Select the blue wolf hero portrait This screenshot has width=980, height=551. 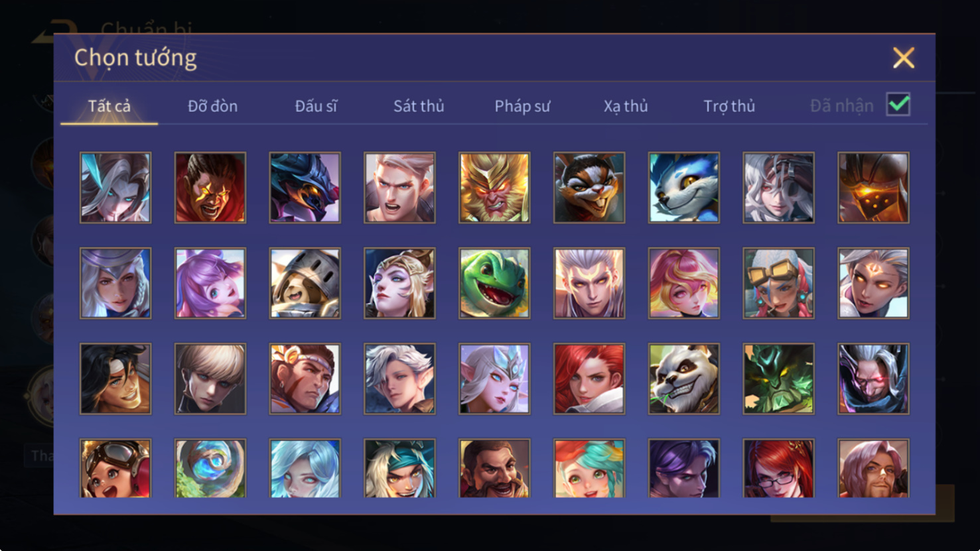click(x=684, y=188)
